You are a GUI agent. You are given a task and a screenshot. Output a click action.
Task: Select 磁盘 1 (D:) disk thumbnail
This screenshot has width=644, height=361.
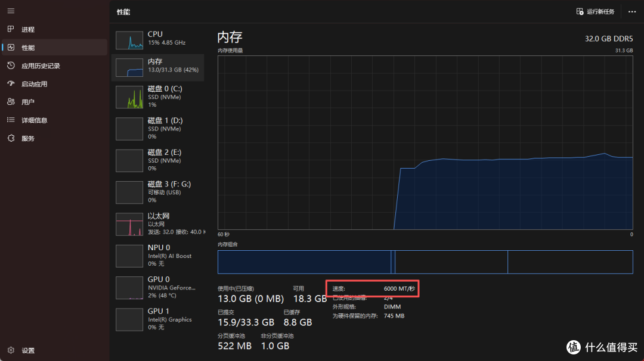click(x=129, y=129)
